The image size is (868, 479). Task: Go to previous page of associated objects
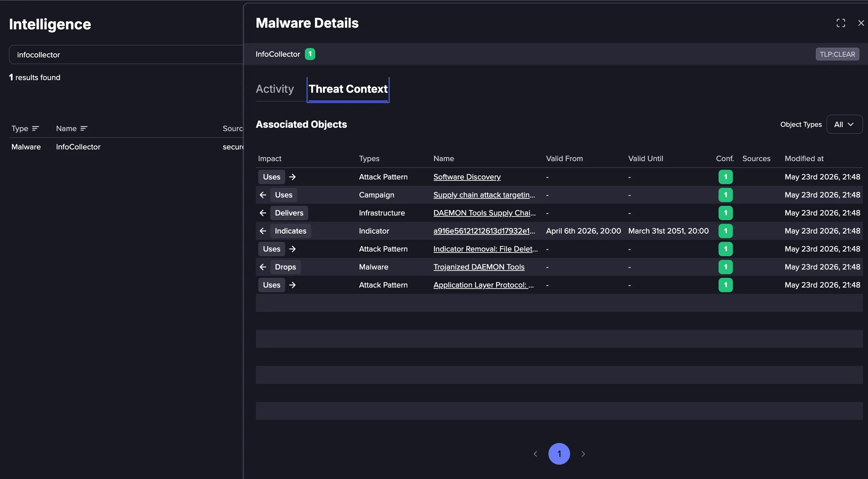point(535,454)
